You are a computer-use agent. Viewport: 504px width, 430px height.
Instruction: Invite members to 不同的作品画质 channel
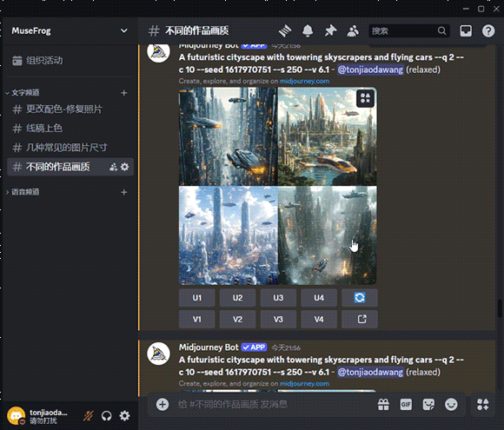113,167
